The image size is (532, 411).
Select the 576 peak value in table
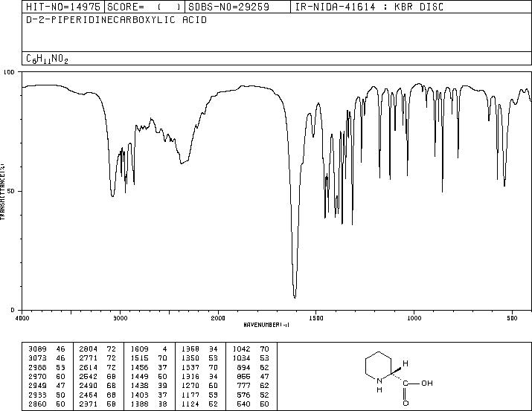point(243,395)
